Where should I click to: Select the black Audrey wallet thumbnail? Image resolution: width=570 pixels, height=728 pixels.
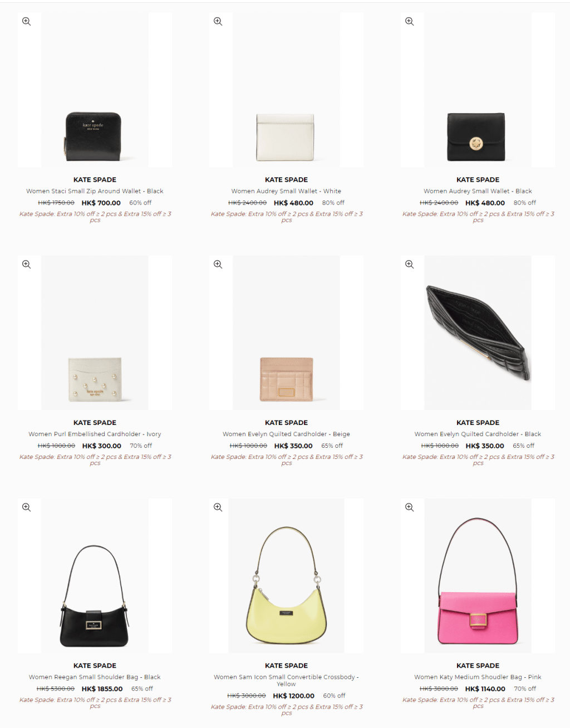pyautogui.click(x=478, y=90)
